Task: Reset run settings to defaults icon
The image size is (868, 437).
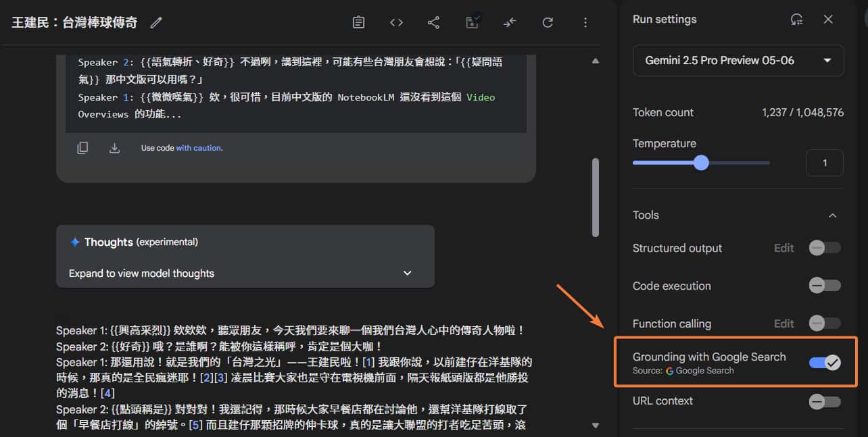Action: [797, 20]
